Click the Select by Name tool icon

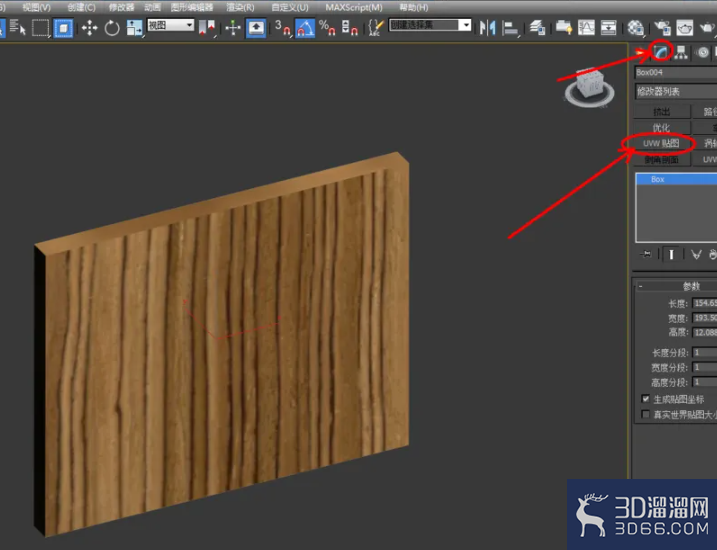pyautogui.click(x=17, y=28)
